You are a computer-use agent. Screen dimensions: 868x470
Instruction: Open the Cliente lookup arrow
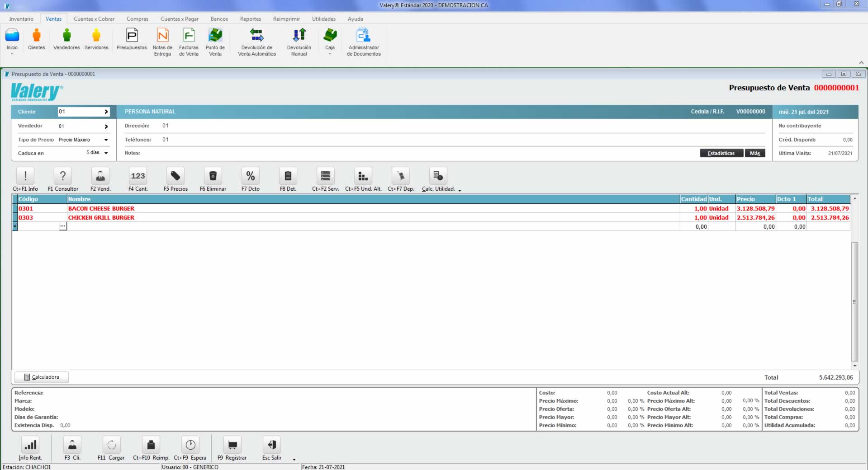click(106, 112)
